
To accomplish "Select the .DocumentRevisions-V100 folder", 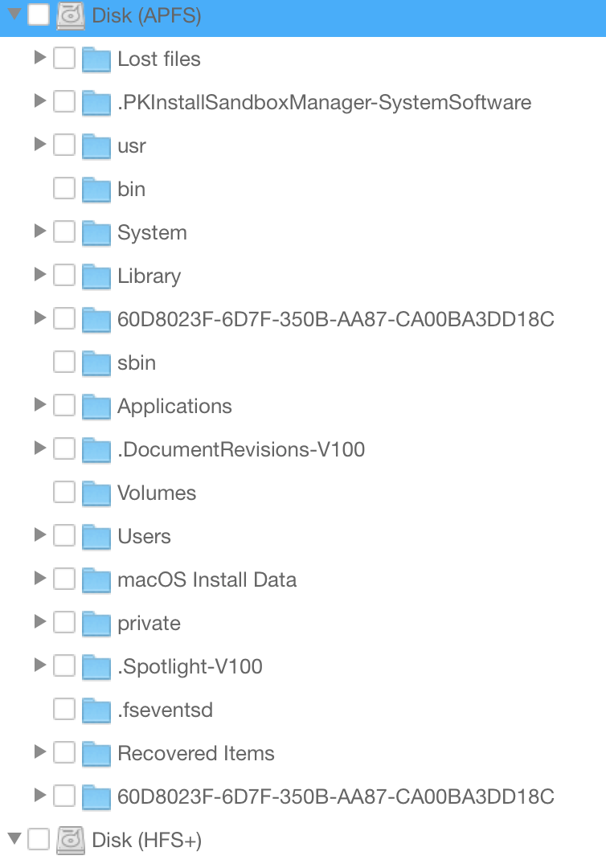I will (241, 450).
